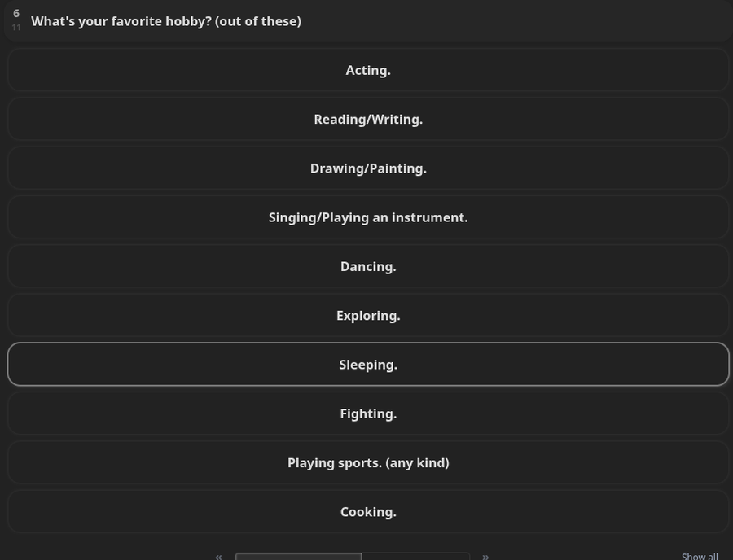Go to the previous question arrow

pyautogui.click(x=218, y=556)
